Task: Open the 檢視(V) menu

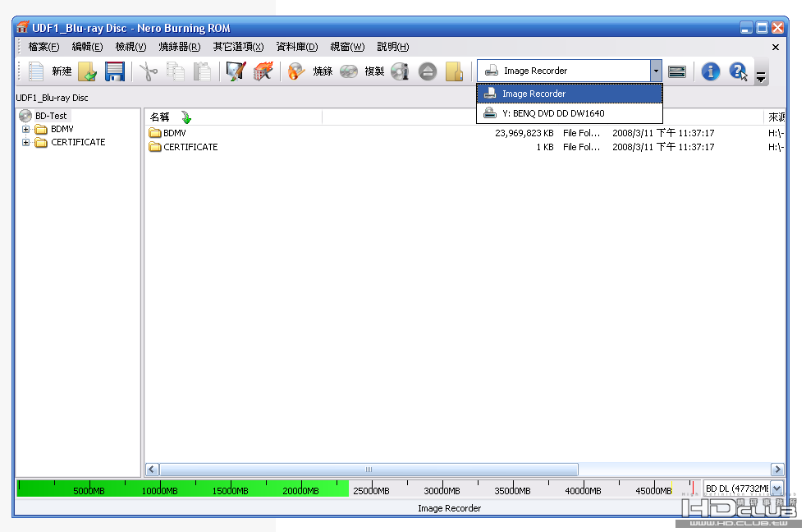Action: point(131,47)
